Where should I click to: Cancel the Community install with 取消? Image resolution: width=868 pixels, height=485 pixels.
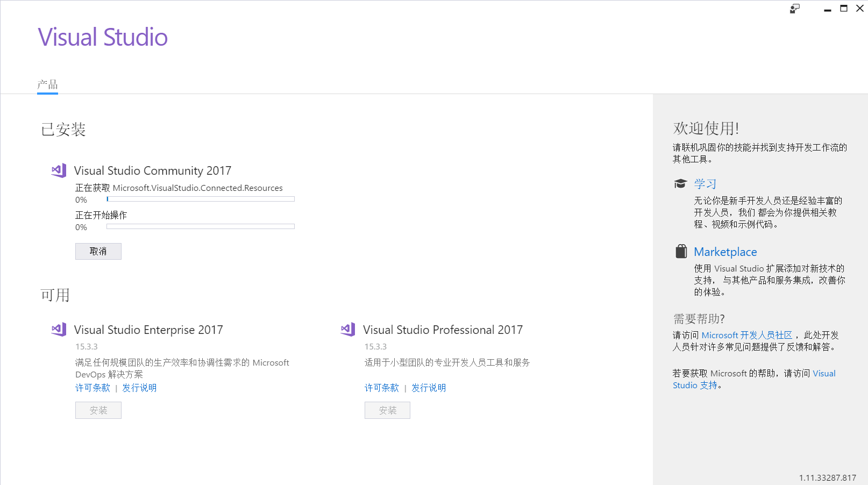(x=98, y=251)
